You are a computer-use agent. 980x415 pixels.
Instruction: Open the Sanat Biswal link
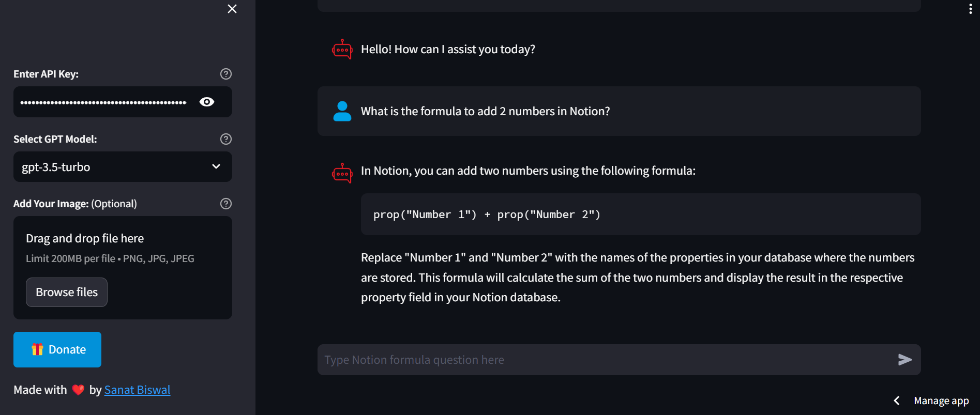(x=137, y=390)
